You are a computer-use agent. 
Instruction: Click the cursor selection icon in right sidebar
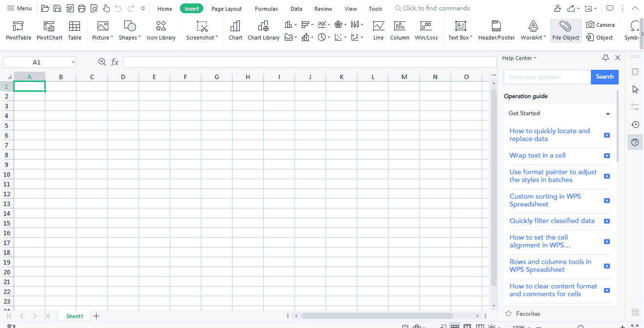[x=635, y=89]
